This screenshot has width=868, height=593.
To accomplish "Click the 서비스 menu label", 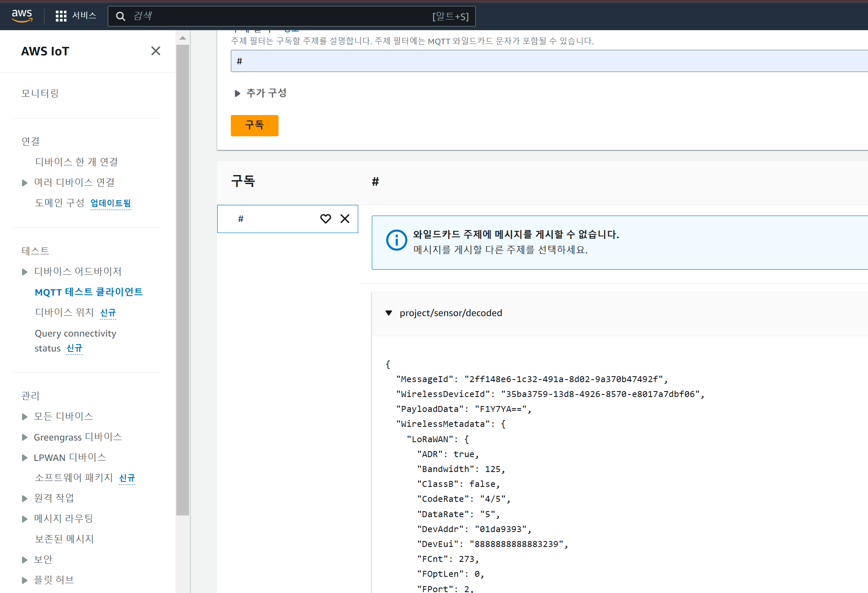I will 84,16.
